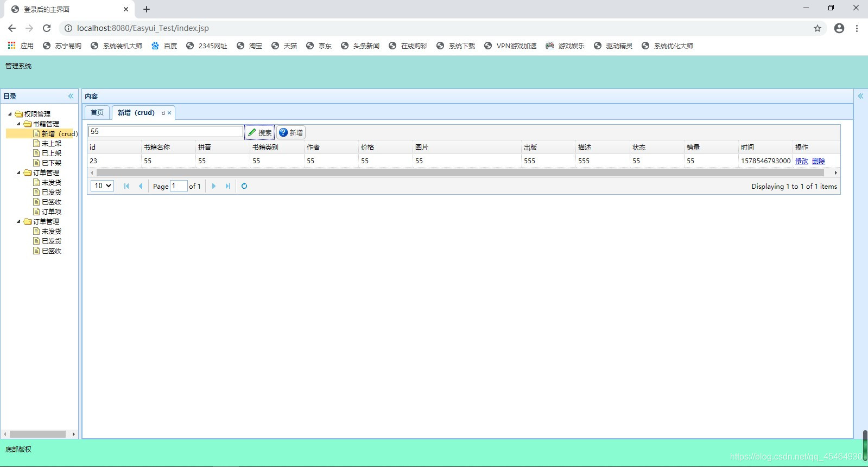The height and width of the screenshot is (467, 868).
Task: Go to previous page in pagination
Action: pos(141,186)
